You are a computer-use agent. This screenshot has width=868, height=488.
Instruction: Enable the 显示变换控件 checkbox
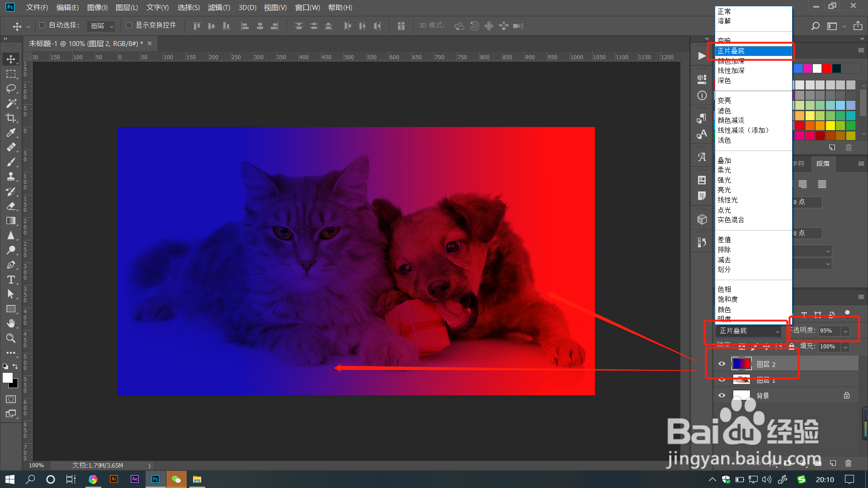pos(129,25)
